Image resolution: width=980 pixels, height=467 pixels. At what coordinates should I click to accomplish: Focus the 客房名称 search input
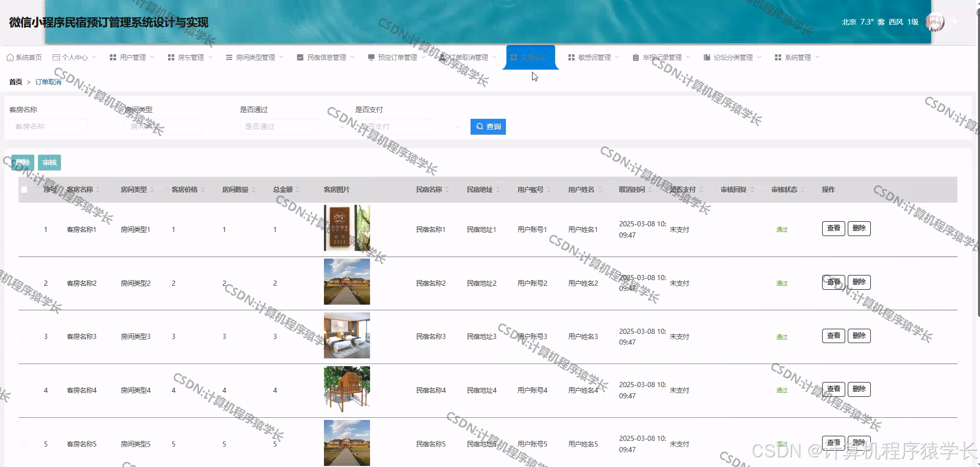pos(48,126)
